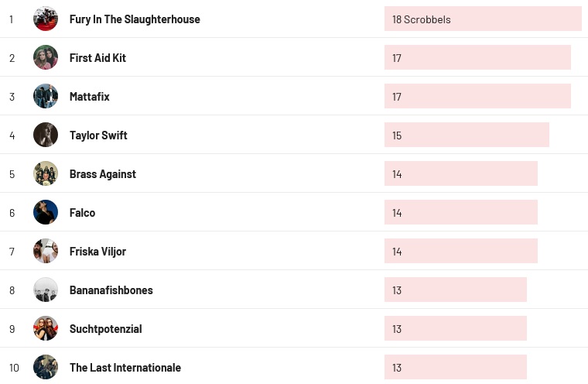Select Bananafishbones' 13 scrobbles bar

[455, 290]
